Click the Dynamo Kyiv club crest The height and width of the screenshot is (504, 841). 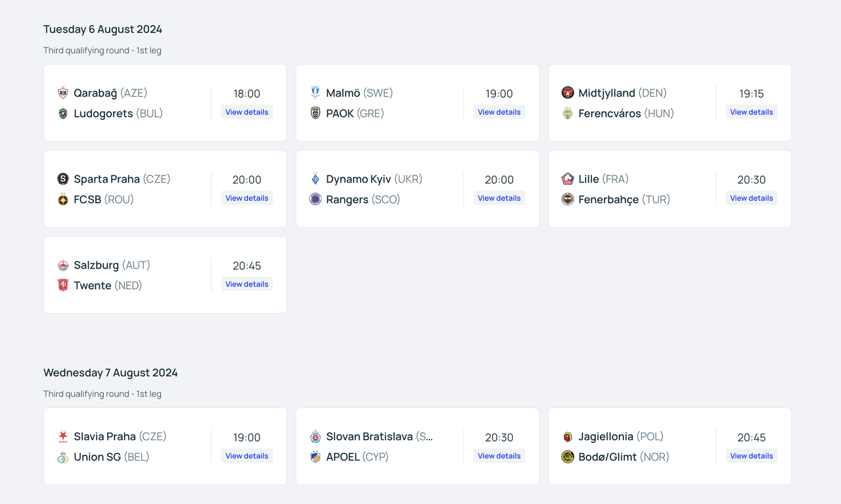[x=315, y=179]
